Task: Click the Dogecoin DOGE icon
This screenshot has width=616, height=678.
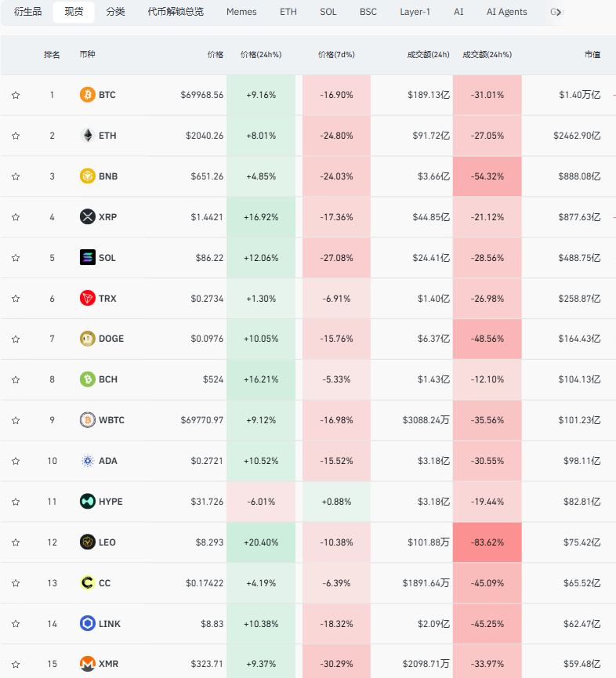Action: (88, 339)
